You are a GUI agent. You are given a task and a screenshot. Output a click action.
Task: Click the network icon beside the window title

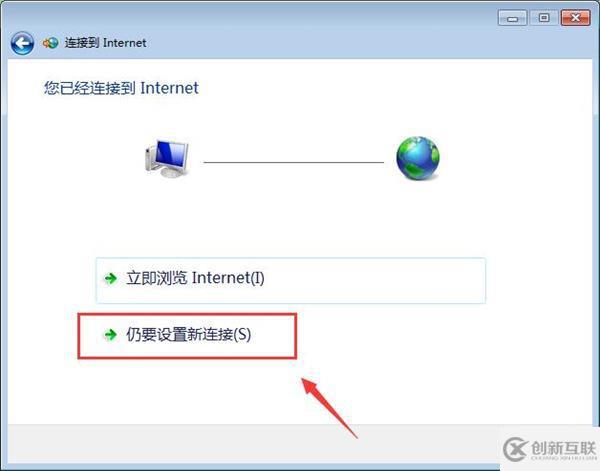[51, 43]
